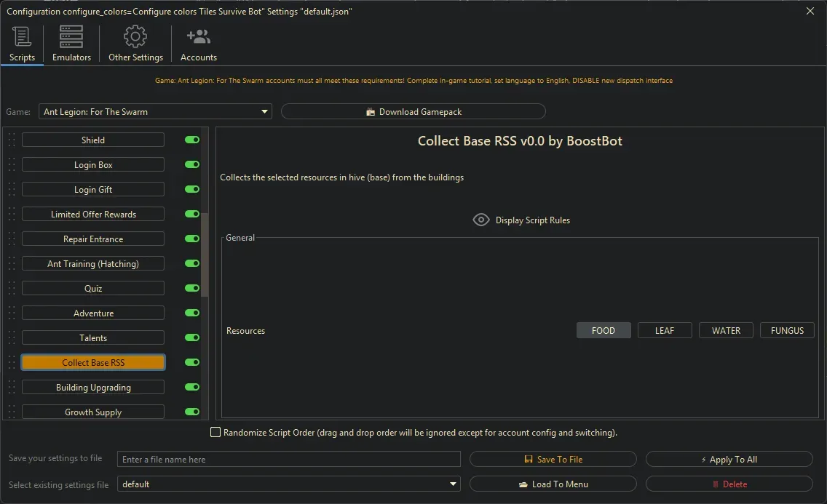
Task: Select the LEAF resource button
Action: coord(665,331)
